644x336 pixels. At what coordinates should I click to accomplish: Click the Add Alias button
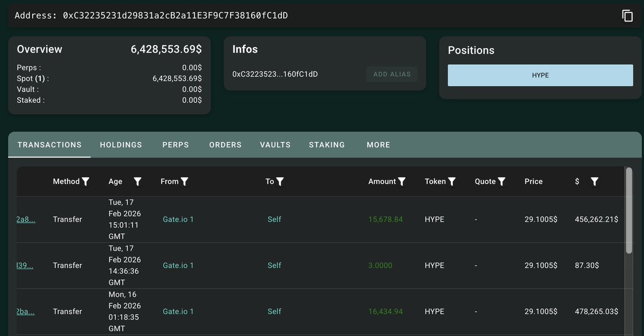pos(392,74)
